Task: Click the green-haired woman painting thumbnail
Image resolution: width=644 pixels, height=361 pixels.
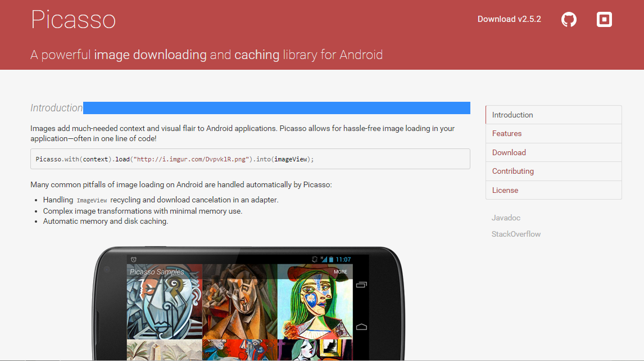Action: (x=315, y=301)
